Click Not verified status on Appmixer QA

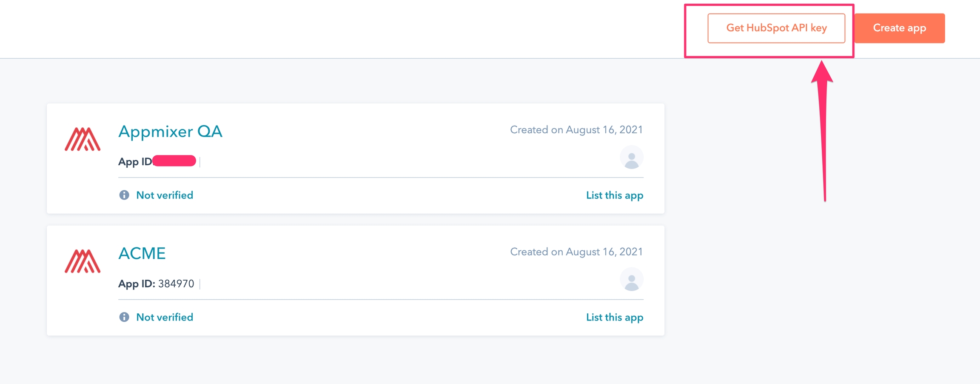[x=165, y=195]
